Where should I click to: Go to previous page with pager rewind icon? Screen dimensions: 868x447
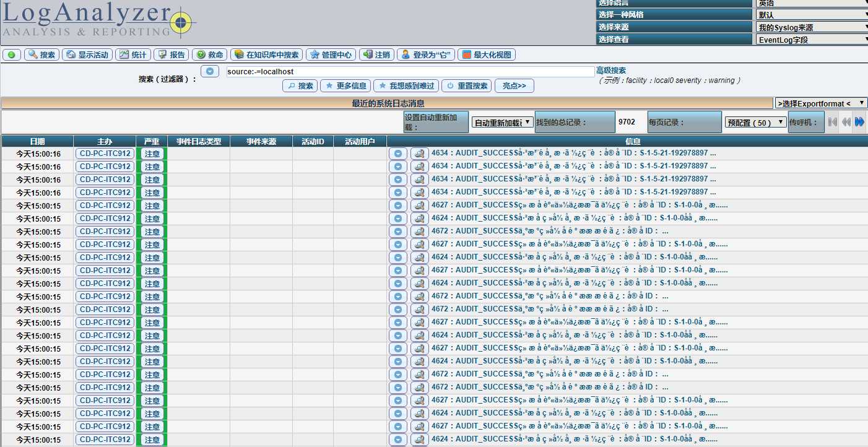coord(846,123)
